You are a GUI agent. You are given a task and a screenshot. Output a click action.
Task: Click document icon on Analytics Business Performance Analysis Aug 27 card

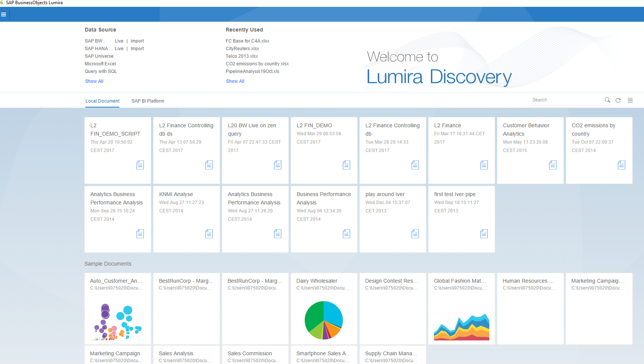(x=278, y=234)
